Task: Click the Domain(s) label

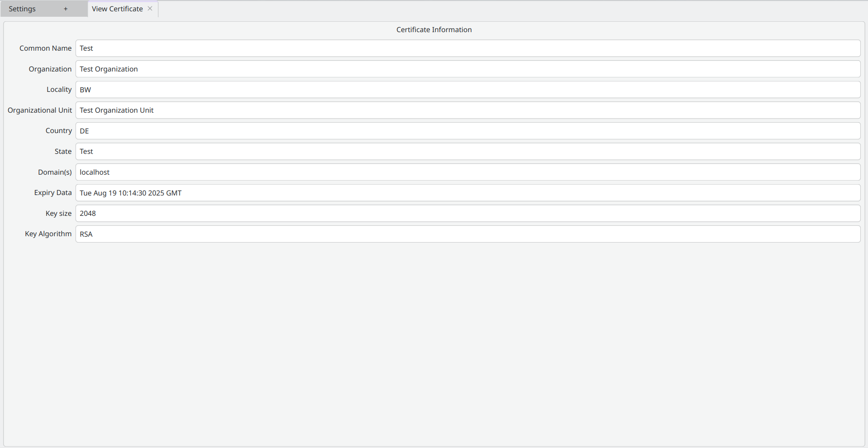Action: (x=55, y=172)
